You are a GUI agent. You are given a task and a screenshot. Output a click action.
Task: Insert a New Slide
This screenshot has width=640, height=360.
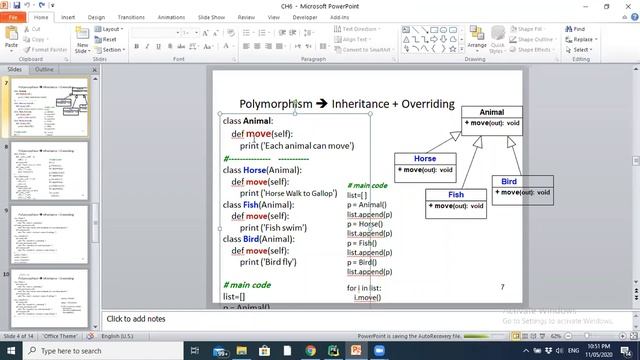(82, 40)
